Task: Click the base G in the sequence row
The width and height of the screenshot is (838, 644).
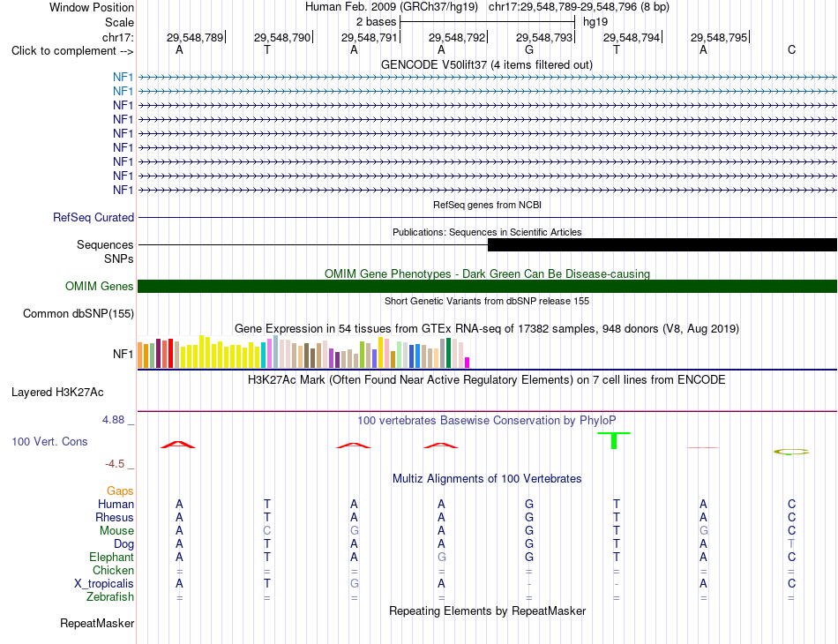Action: click(529, 49)
